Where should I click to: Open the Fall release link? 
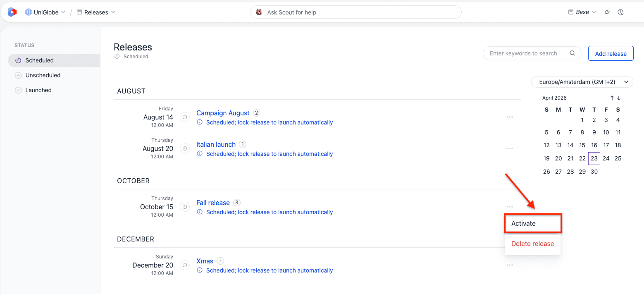pyautogui.click(x=213, y=203)
